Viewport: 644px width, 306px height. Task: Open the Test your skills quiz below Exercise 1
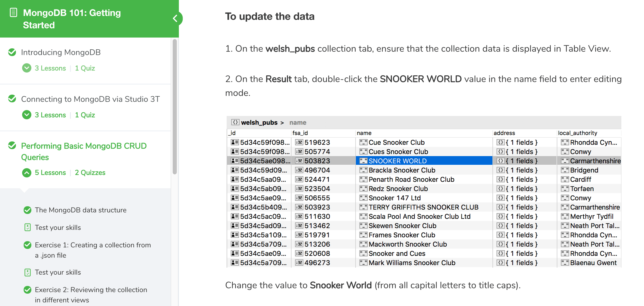[x=58, y=272]
